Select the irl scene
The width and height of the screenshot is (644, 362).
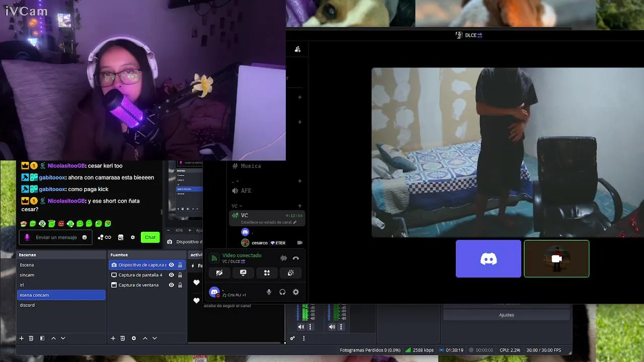(x=61, y=285)
